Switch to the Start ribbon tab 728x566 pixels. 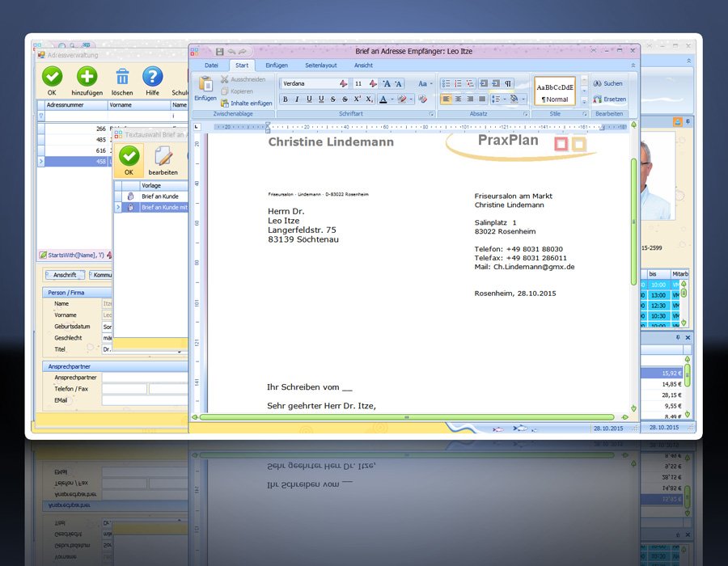pos(241,65)
